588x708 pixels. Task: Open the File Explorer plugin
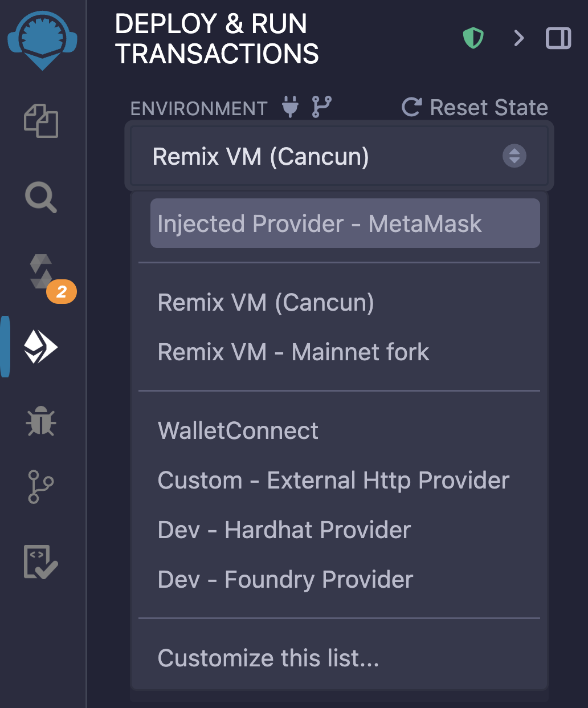tap(41, 120)
